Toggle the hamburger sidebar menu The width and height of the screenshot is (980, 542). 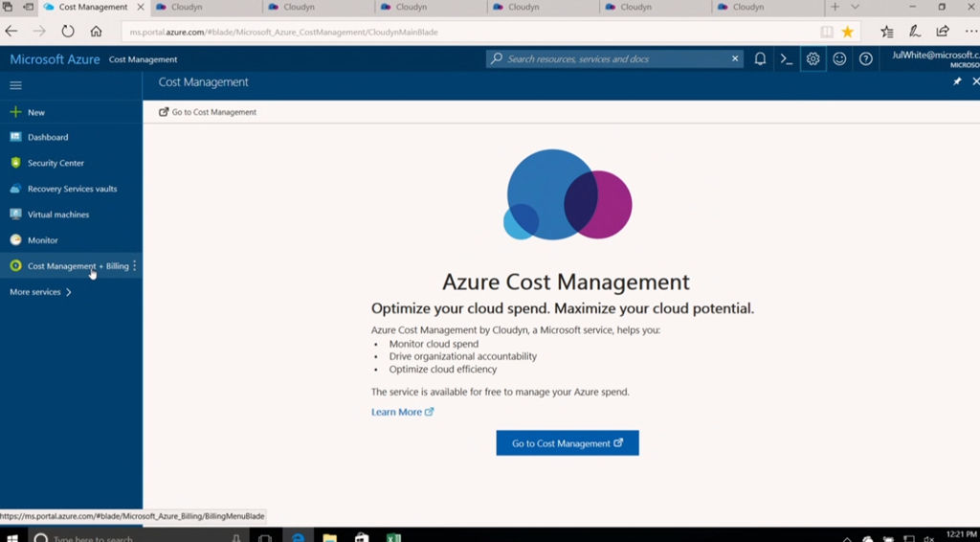coord(15,85)
